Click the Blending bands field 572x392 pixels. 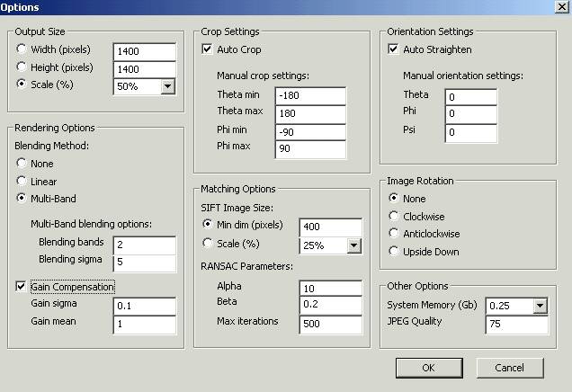coord(145,245)
